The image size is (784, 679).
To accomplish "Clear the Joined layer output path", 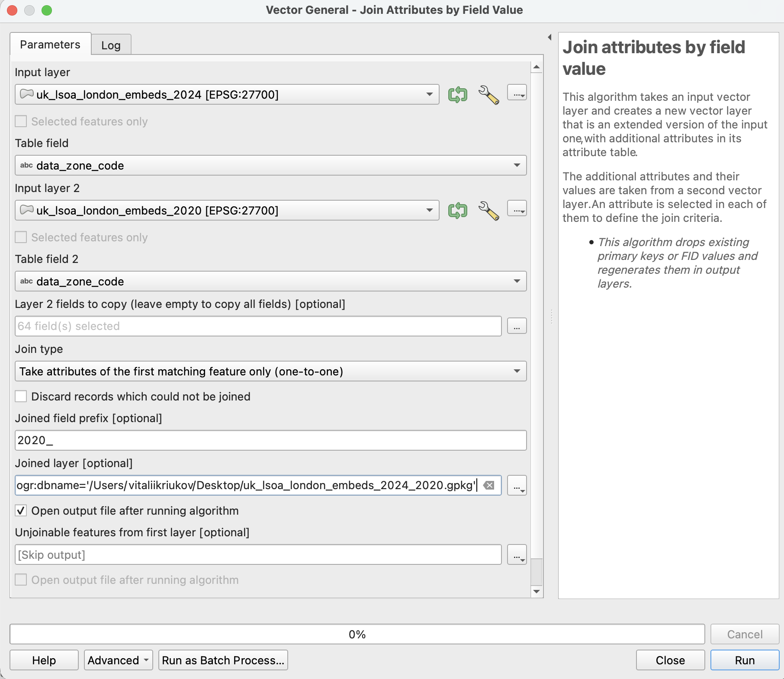I will [x=489, y=485].
